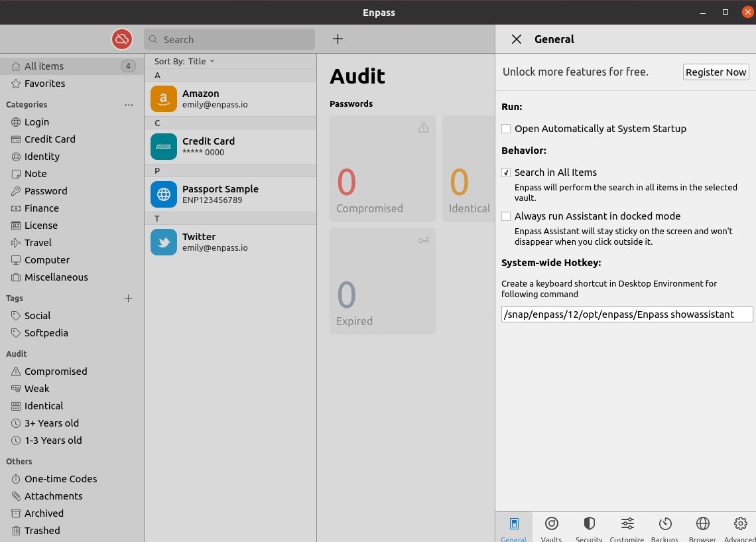Uncheck Search in All Items checkbox
The height and width of the screenshot is (542, 756).
pyautogui.click(x=506, y=172)
